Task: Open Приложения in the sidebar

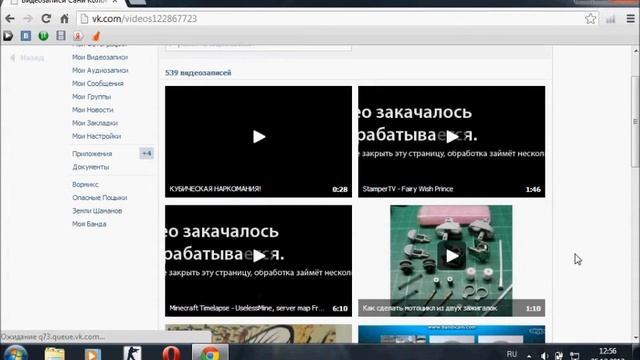Action: pyautogui.click(x=92, y=154)
